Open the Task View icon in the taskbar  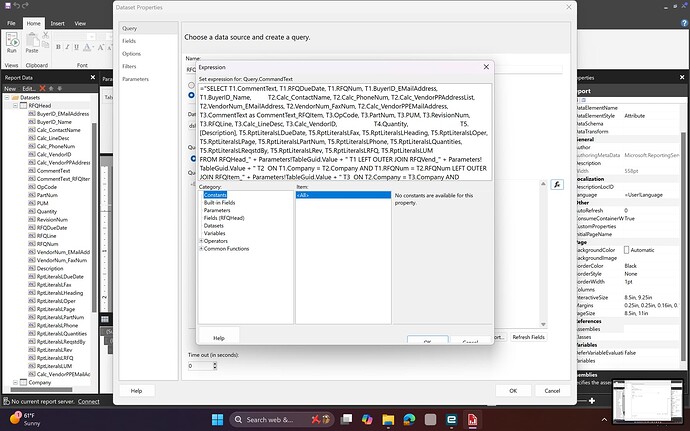[346, 420]
